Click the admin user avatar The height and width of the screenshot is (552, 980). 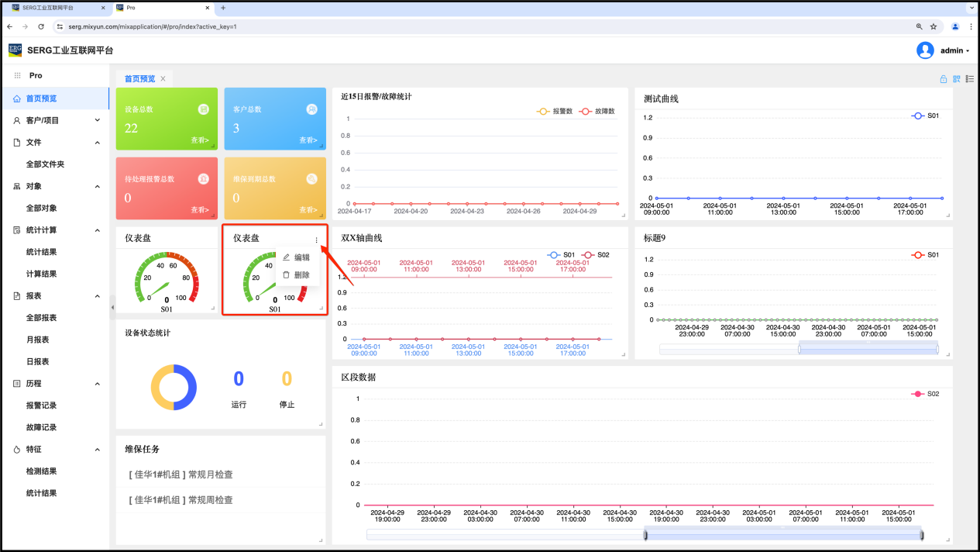click(925, 50)
